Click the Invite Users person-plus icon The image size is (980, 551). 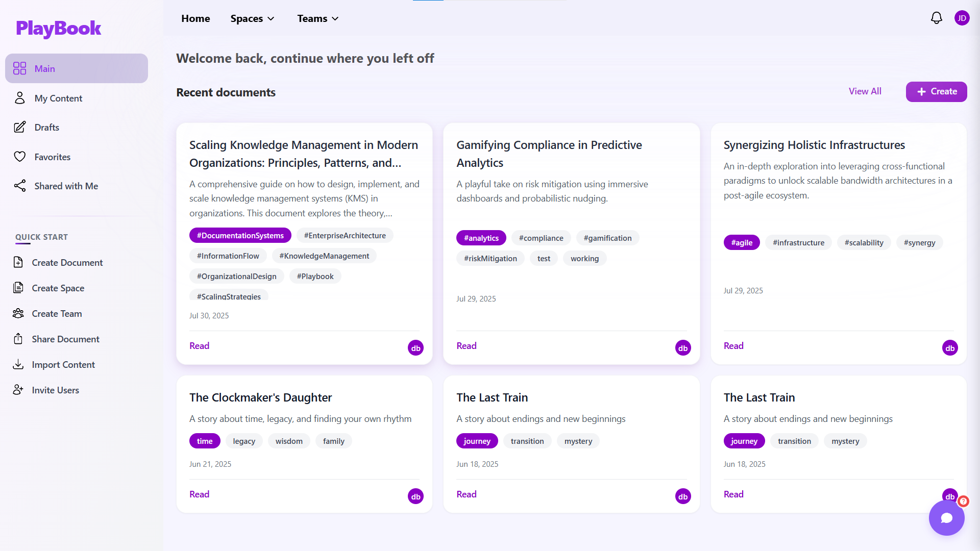(x=18, y=390)
